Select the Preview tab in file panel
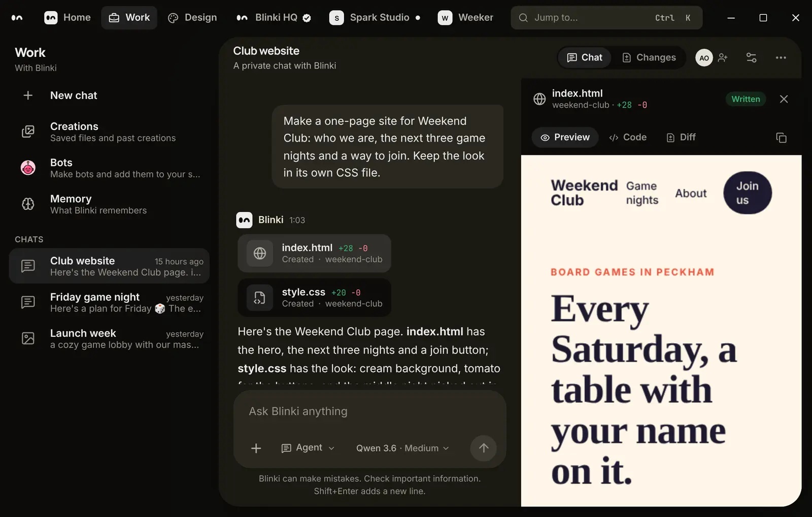The height and width of the screenshot is (517, 812). (565, 137)
